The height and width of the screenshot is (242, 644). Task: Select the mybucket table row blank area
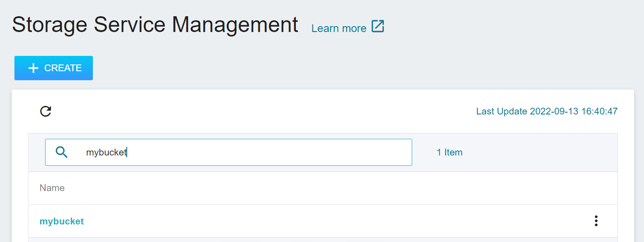323,221
